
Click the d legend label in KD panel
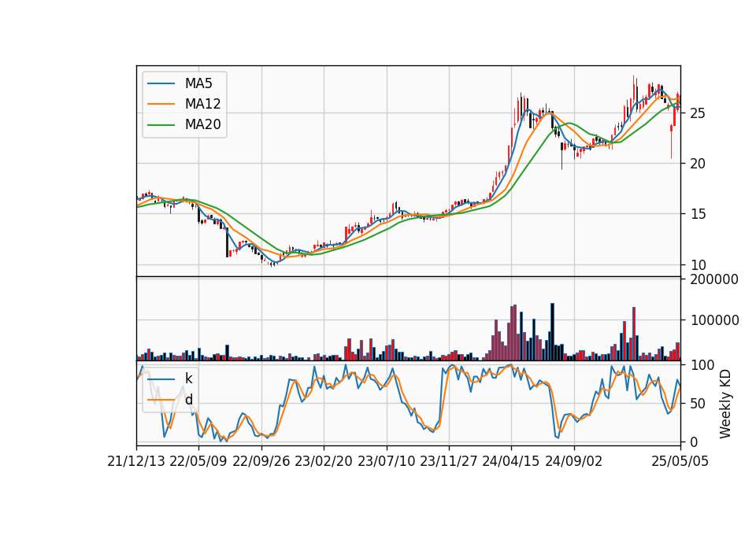tap(188, 400)
